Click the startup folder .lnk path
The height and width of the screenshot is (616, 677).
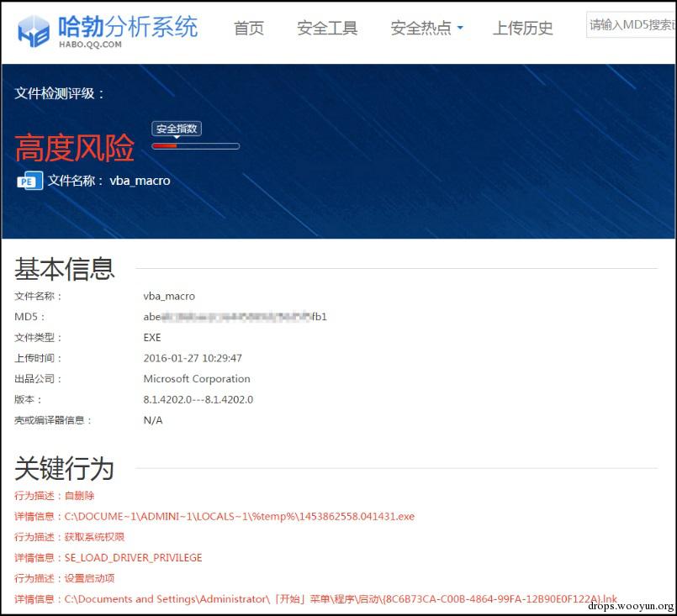point(341,599)
